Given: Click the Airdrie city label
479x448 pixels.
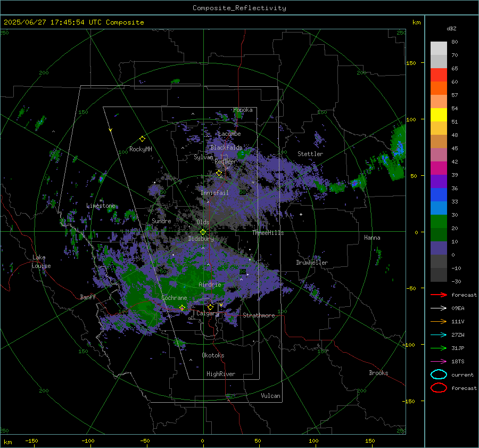Looking at the screenshot, I should [210, 284].
